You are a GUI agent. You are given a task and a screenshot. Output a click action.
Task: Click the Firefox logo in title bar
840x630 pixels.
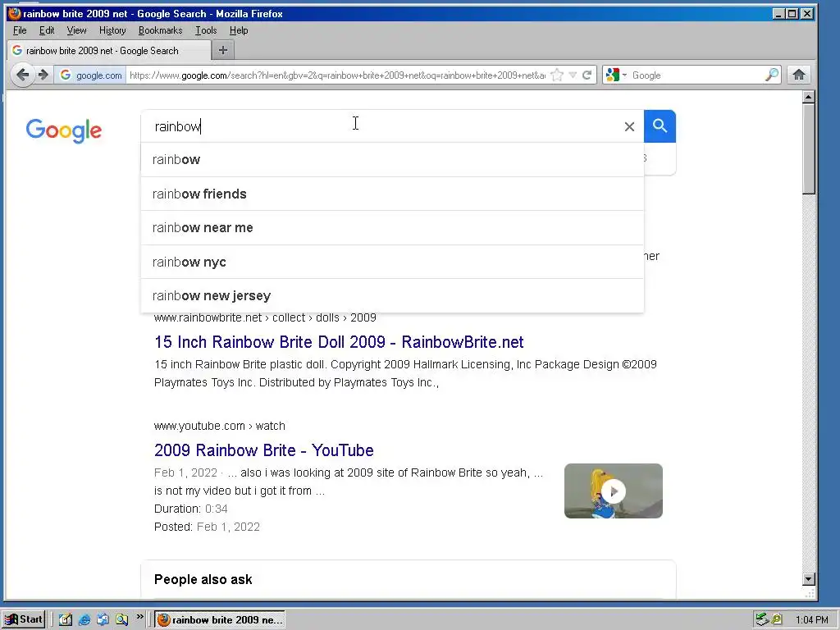point(15,13)
